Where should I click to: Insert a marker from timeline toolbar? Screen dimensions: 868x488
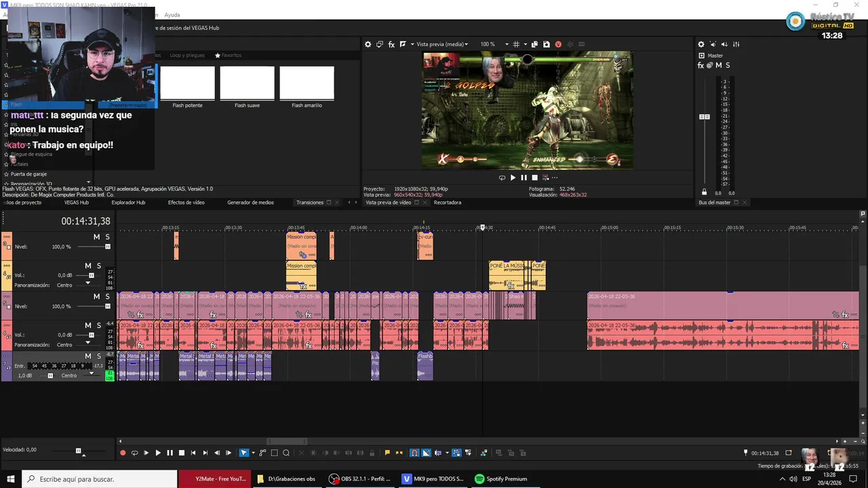point(387,453)
